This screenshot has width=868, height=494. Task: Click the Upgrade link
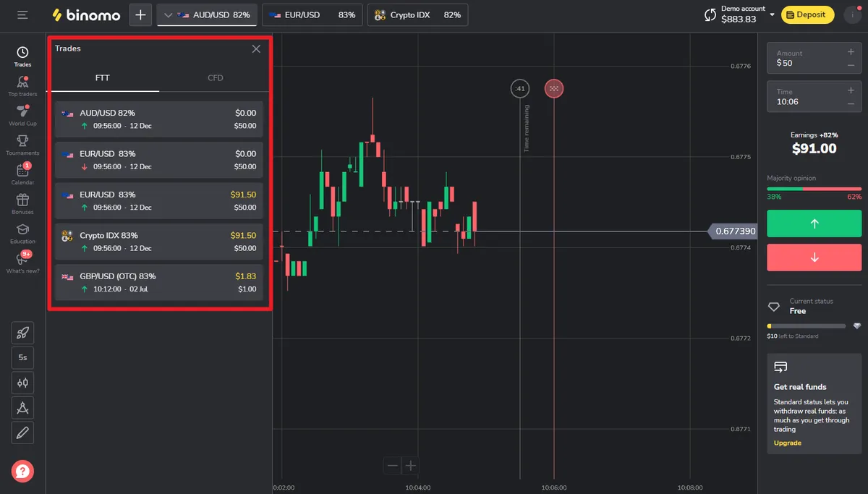point(788,443)
